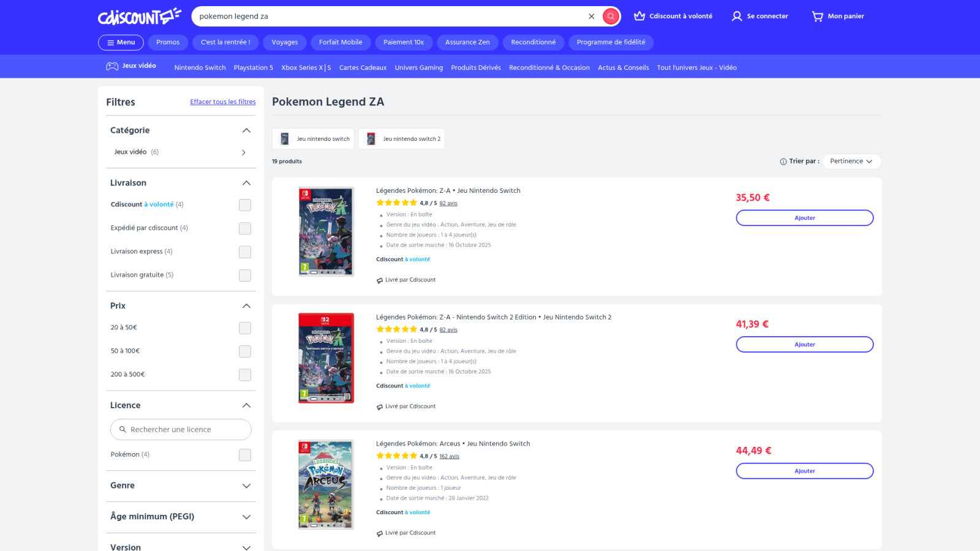Select the 20 à 50€ price filter
The image size is (980, 551).
[x=245, y=328]
